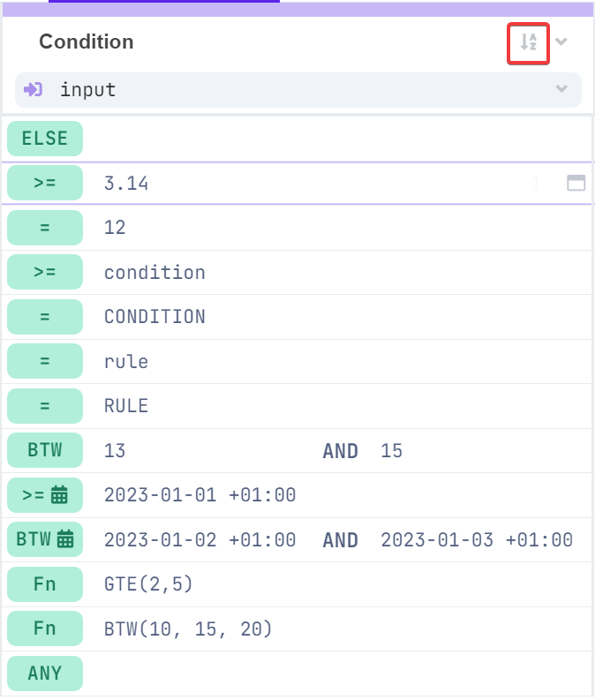Click the purple input arrow icon
The image size is (595, 700).
[x=34, y=89]
